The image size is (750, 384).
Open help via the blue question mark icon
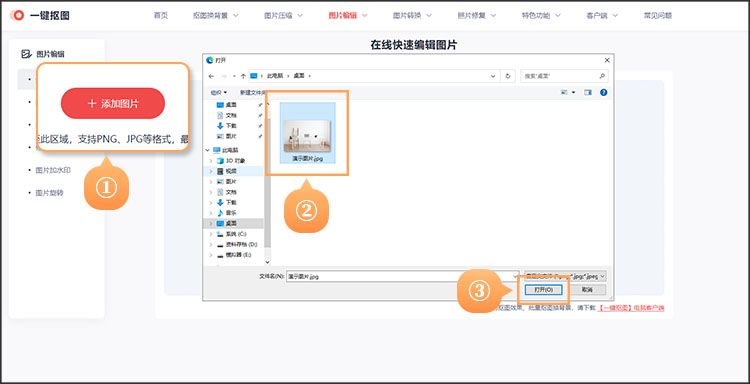pos(603,92)
